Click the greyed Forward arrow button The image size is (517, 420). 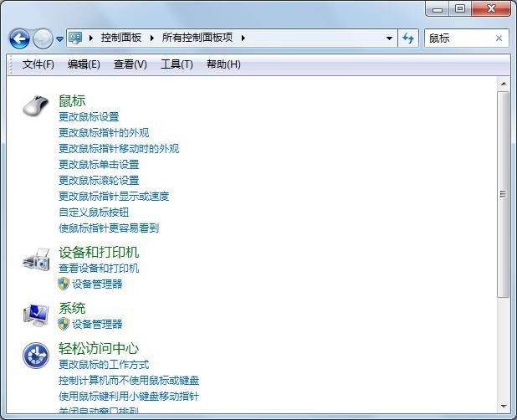pos(43,38)
